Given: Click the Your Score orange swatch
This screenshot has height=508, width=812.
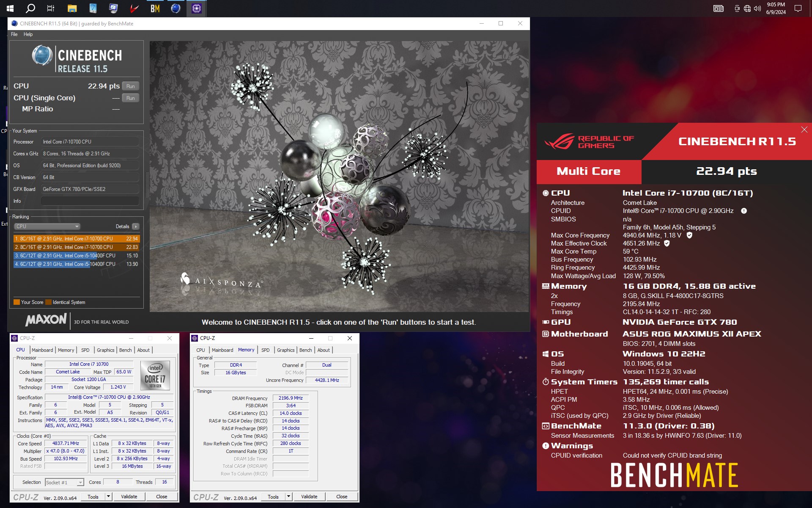Looking at the screenshot, I should pos(16,302).
